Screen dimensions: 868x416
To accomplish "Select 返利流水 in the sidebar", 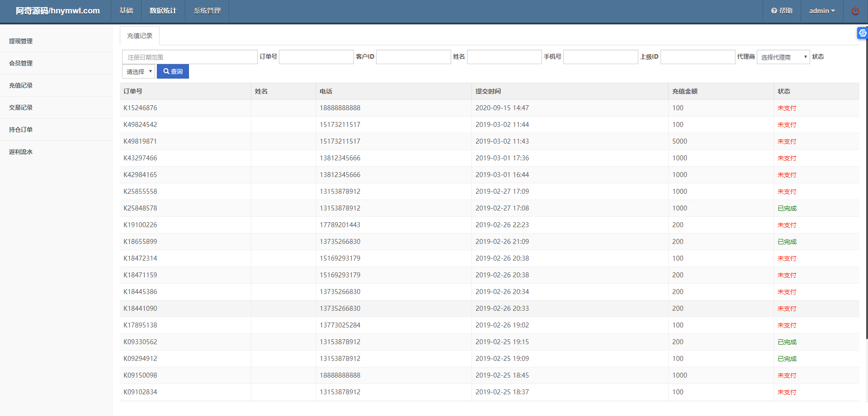I will click(20, 152).
